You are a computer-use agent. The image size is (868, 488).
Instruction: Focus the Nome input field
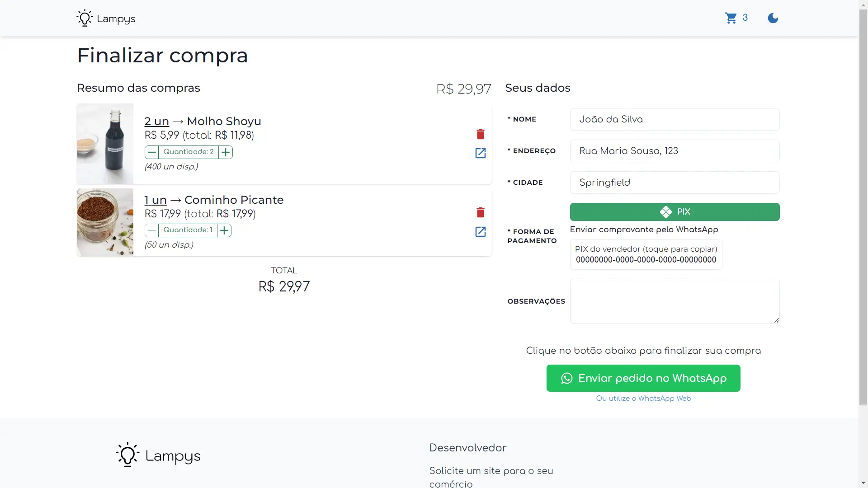coord(675,119)
